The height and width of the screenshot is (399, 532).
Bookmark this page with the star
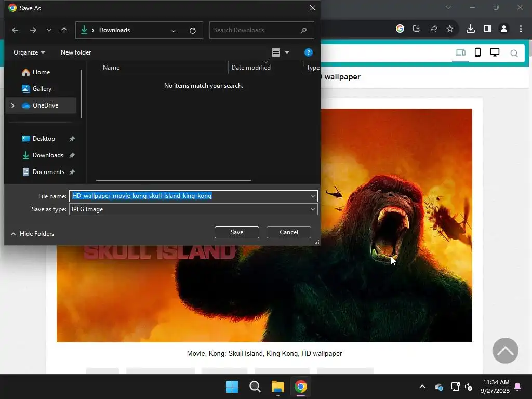click(450, 29)
